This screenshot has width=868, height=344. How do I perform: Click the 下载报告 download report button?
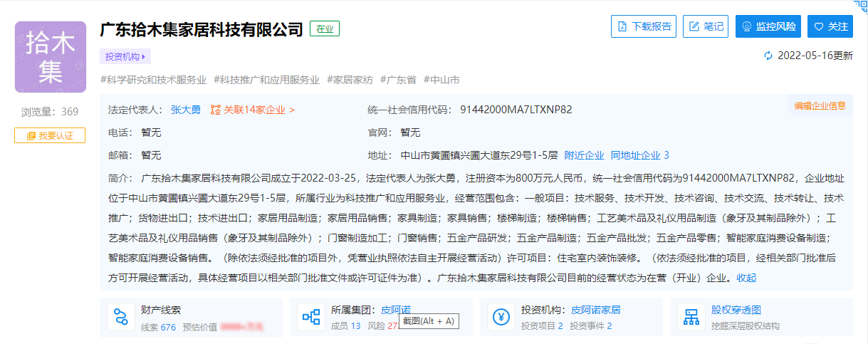(644, 26)
